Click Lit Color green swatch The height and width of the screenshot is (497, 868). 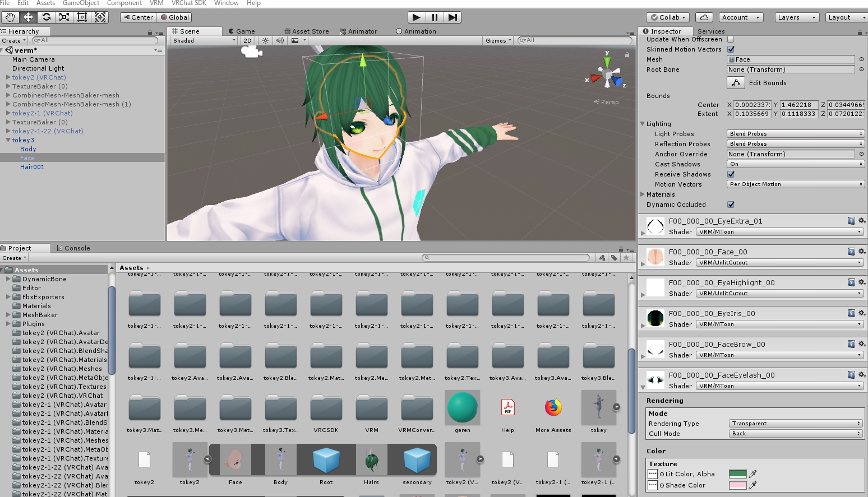tap(737, 474)
